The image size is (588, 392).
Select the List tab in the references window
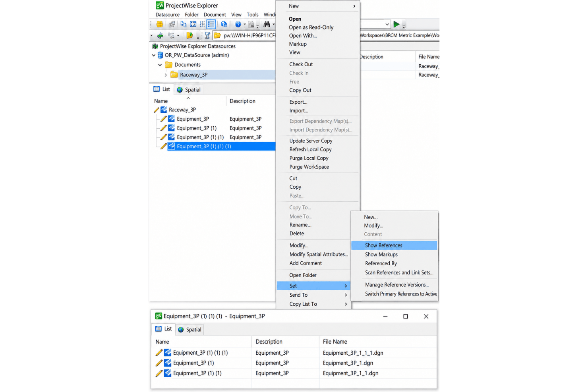[163, 329]
